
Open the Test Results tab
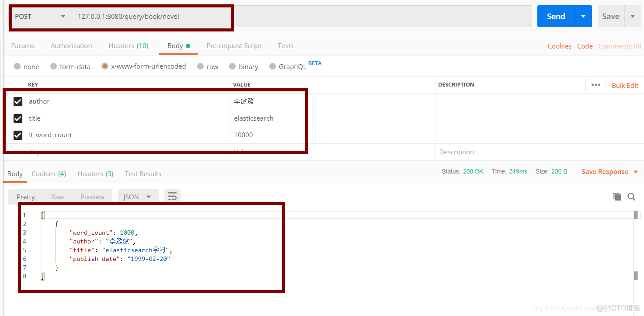coord(143,174)
